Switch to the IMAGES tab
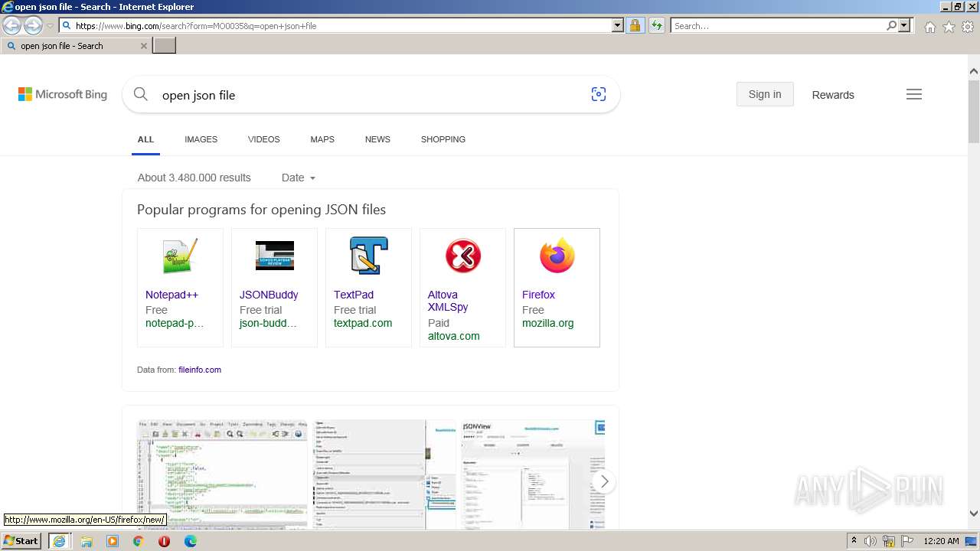The image size is (980, 551). (x=201, y=139)
